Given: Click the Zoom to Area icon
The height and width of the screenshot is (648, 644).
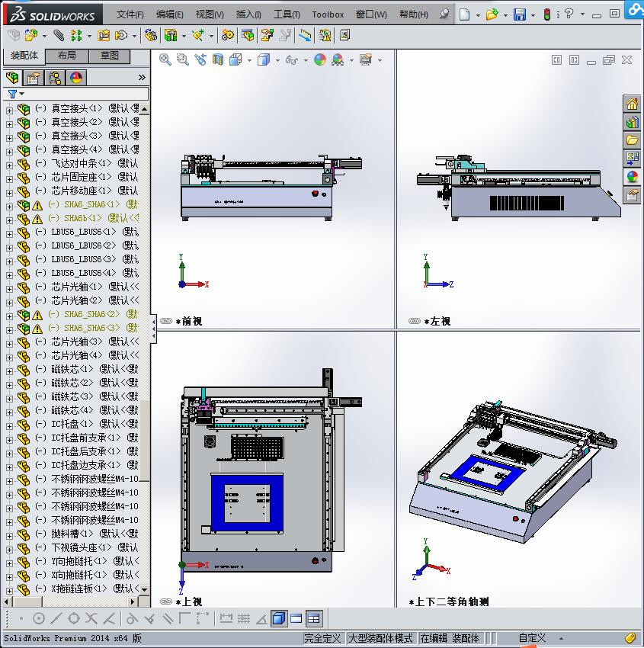Looking at the screenshot, I should click(x=183, y=60).
